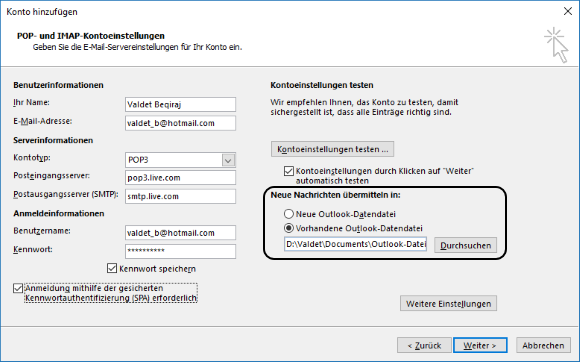Open the Kontotyp POP3 dropdown

tap(228, 160)
